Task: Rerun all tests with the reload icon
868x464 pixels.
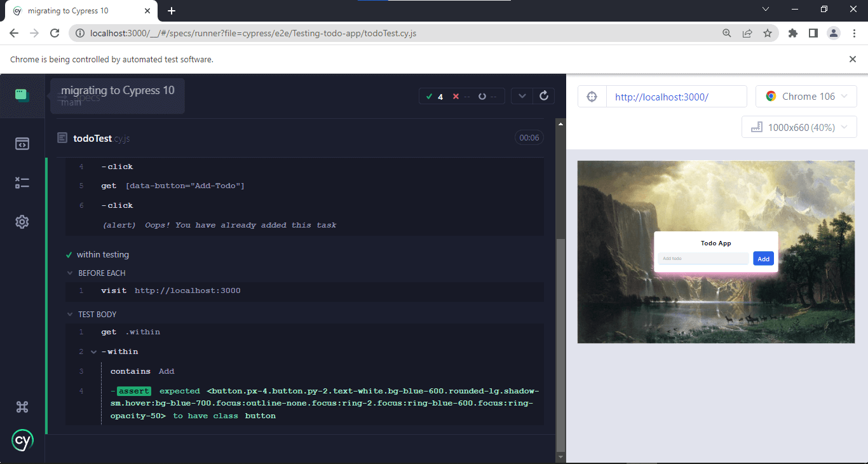Action: (x=543, y=96)
